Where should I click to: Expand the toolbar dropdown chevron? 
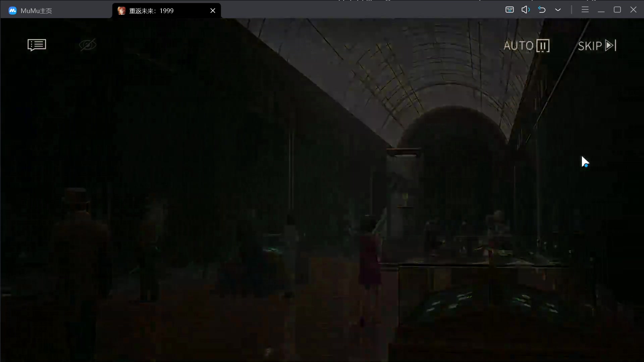558,10
